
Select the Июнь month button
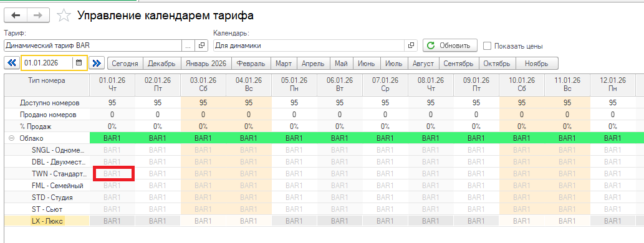(367, 64)
